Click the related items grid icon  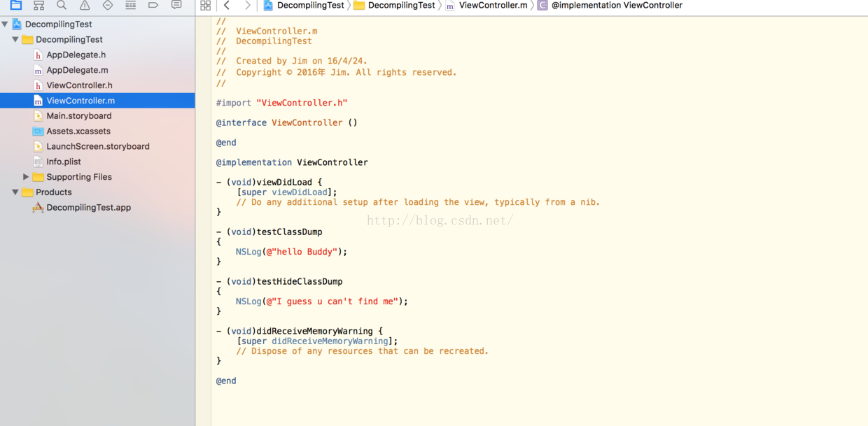click(x=205, y=5)
